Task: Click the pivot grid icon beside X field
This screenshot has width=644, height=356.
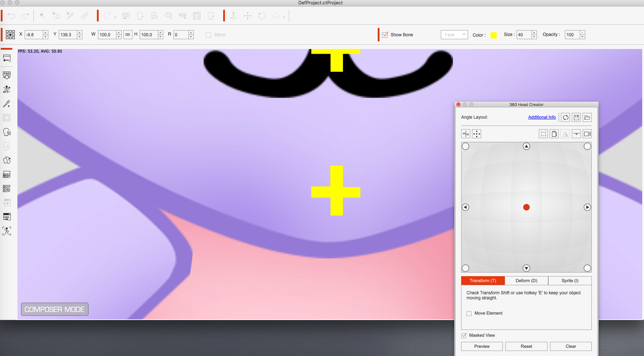Action: point(10,34)
